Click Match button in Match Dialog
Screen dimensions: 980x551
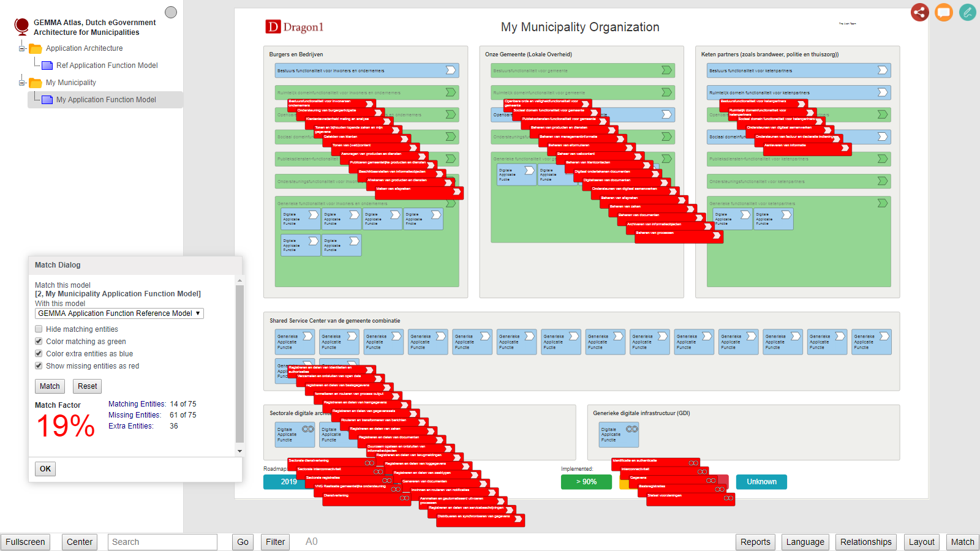pyautogui.click(x=50, y=386)
